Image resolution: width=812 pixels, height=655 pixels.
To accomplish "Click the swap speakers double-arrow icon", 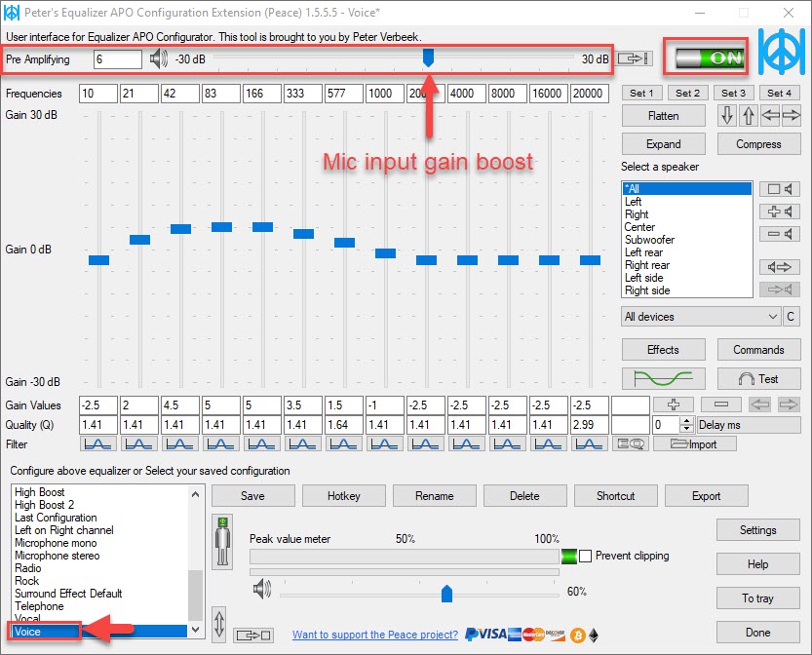I will click(x=780, y=267).
